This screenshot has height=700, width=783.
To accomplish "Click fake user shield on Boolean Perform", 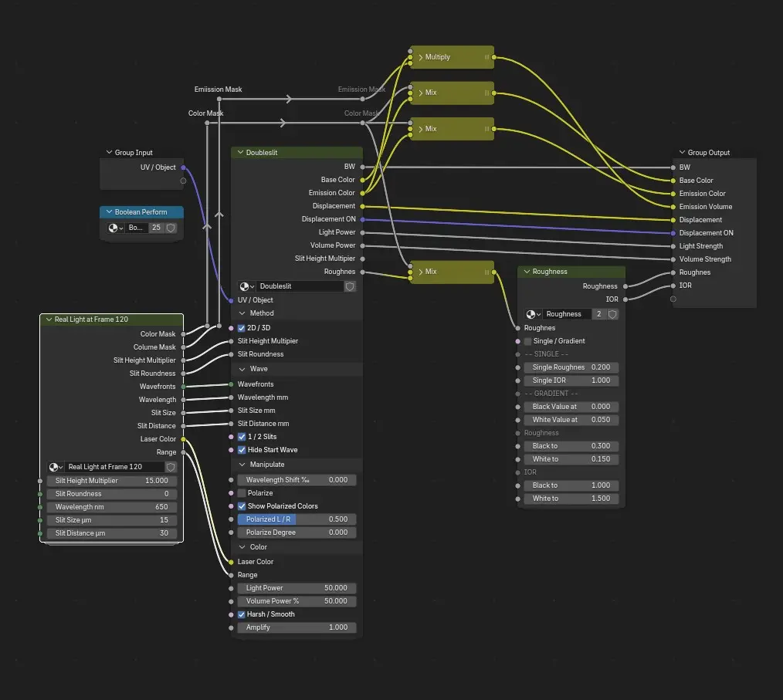I will (171, 228).
